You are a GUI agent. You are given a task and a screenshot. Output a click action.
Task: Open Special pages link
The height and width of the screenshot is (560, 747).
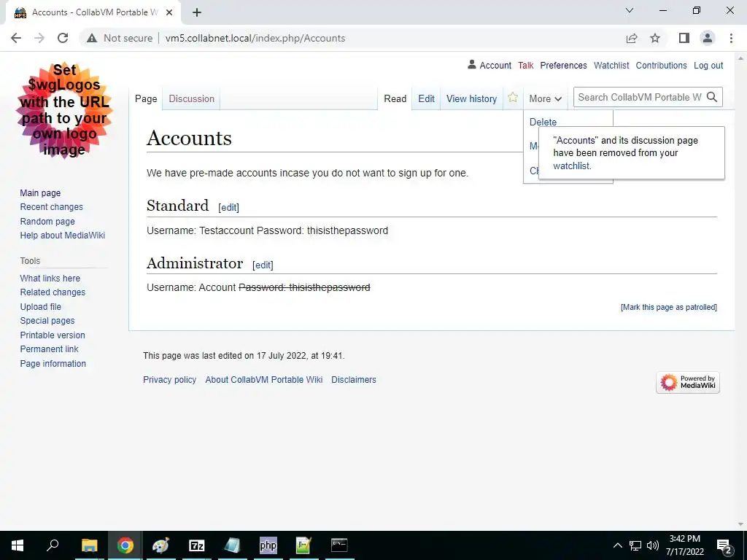click(x=47, y=321)
